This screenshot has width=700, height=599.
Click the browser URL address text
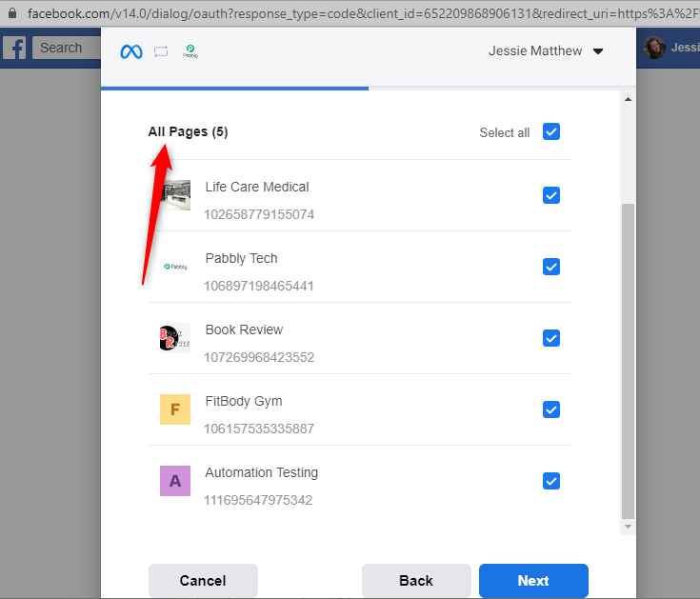pyautogui.click(x=363, y=13)
